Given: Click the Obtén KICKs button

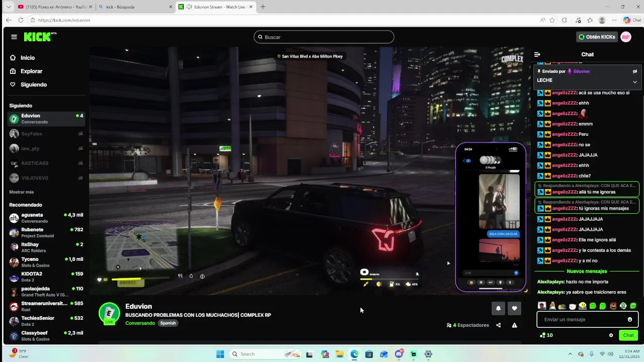Looking at the screenshot, I should point(597,37).
